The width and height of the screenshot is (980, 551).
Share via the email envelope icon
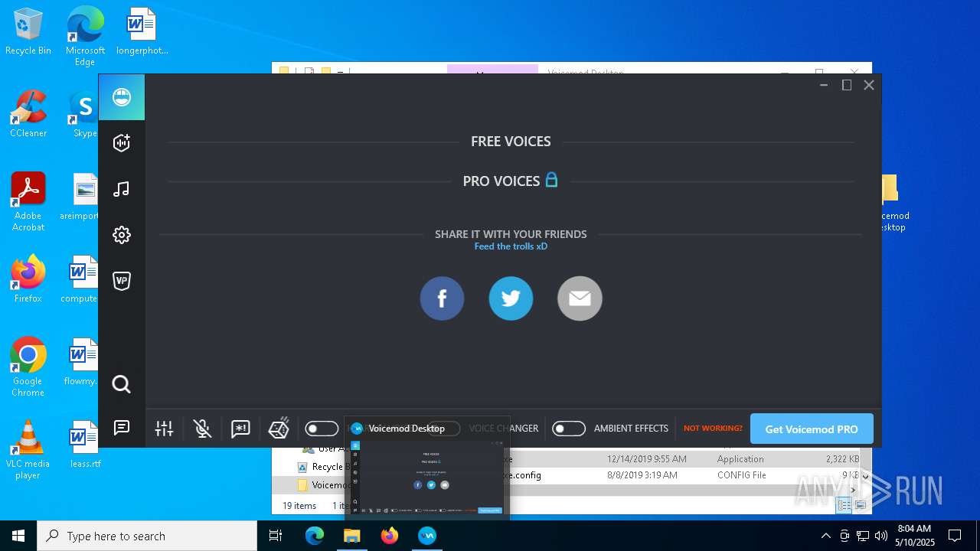click(580, 298)
